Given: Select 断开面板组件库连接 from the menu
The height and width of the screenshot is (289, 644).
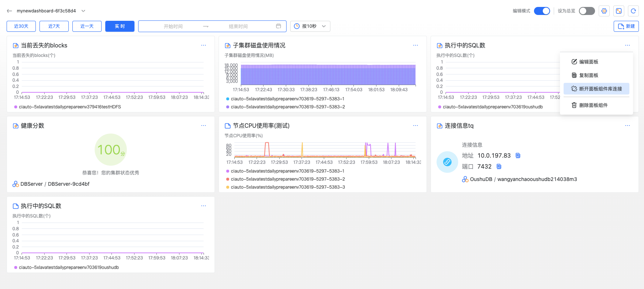Looking at the screenshot, I should click(x=596, y=89).
